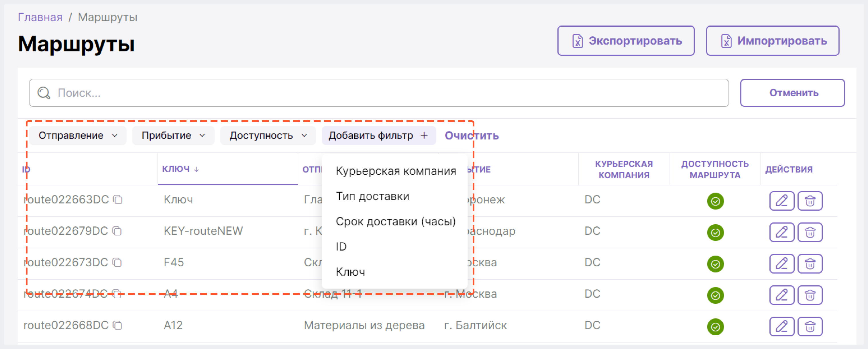Viewport: 868px width, 349px height.
Task: Edit route route022674DC with pencil icon
Action: coord(782,295)
